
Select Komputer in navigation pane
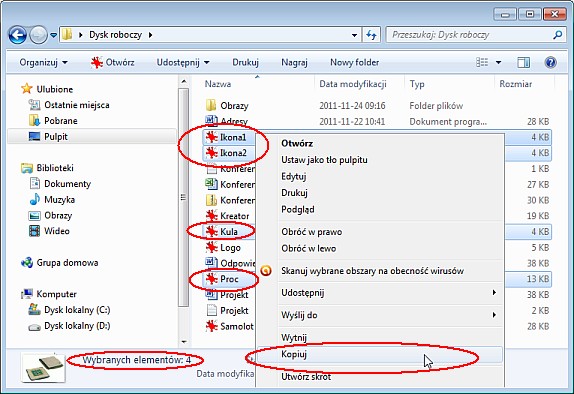(x=49, y=294)
